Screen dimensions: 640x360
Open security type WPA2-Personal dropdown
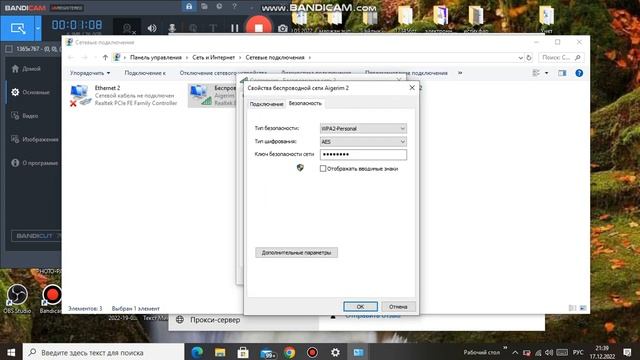pyautogui.click(x=363, y=129)
